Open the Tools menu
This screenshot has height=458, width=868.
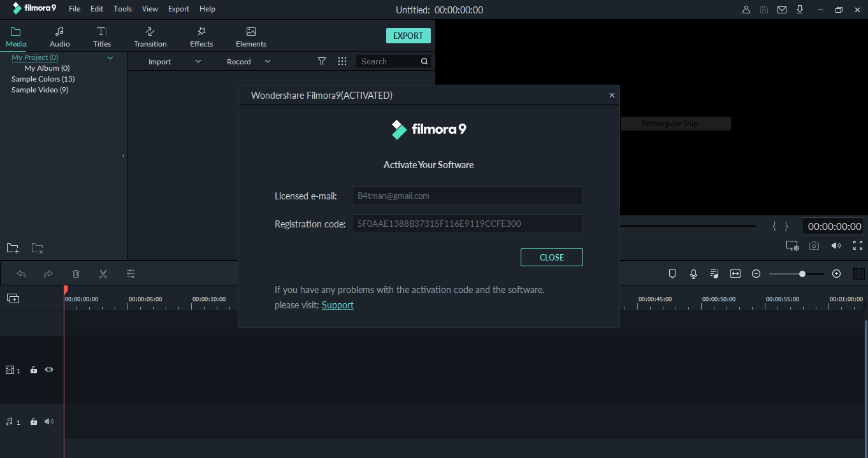[123, 9]
